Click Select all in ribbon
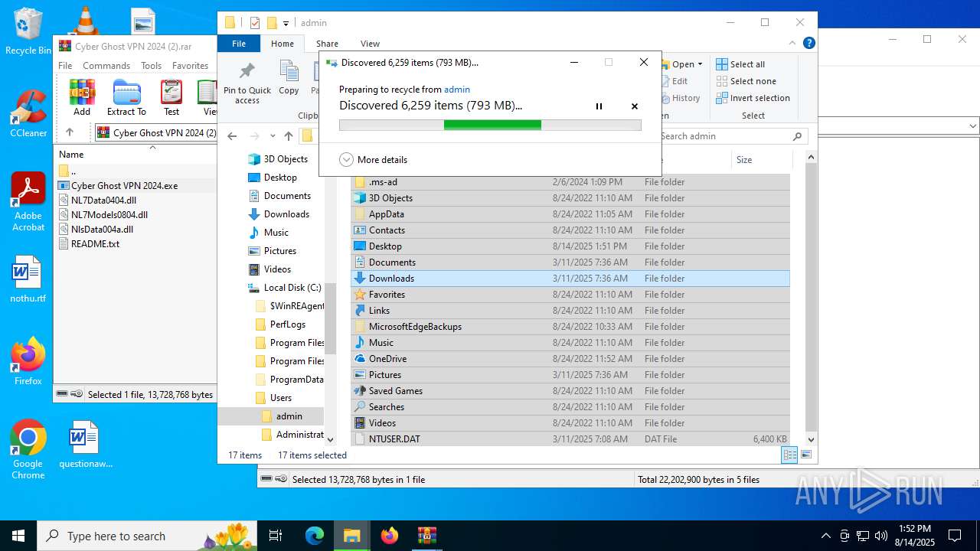The image size is (980, 551). [740, 64]
